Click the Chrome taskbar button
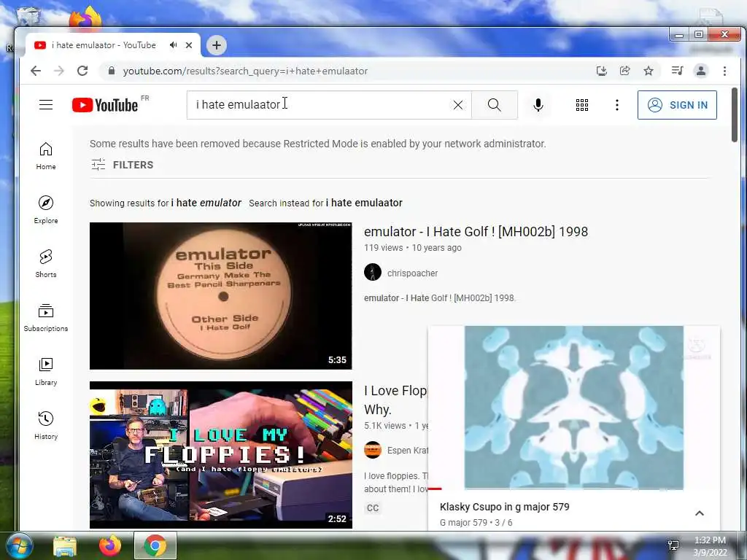The height and width of the screenshot is (560, 747). click(155, 545)
